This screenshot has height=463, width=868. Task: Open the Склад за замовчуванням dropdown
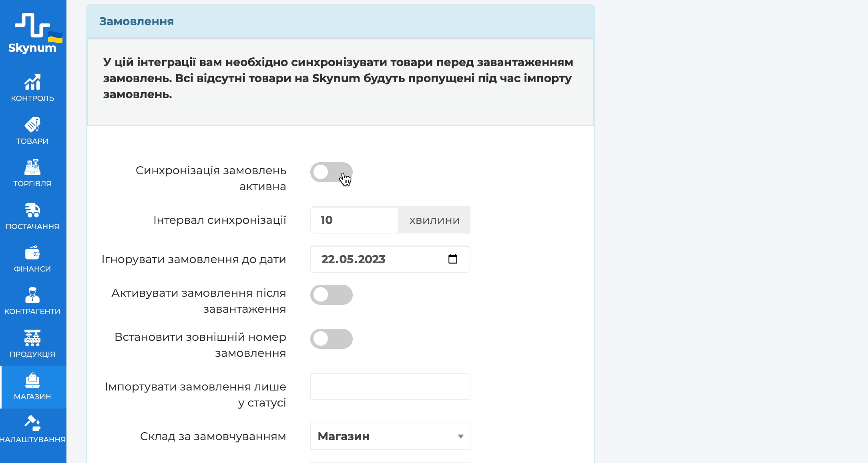[390, 436]
